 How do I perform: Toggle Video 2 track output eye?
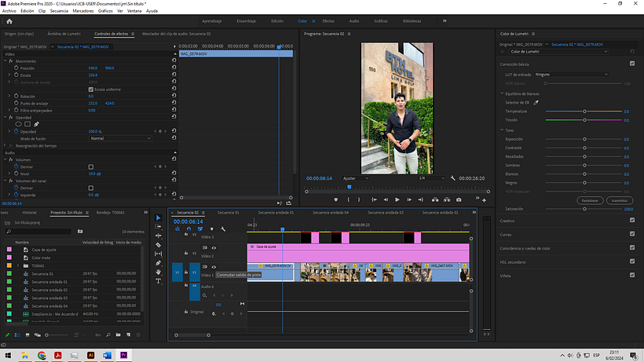tap(214, 248)
